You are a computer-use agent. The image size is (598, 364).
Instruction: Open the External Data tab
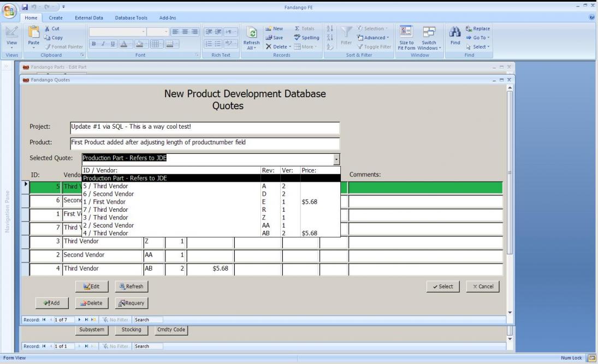pos(89,18)
